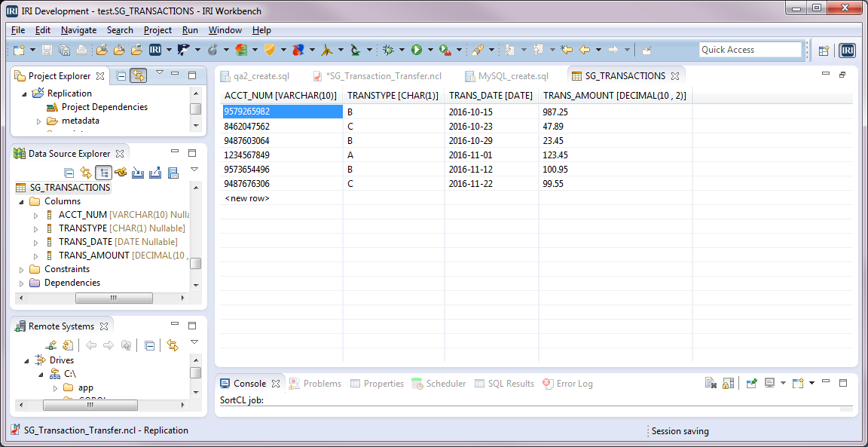The image size is (868, 447).
Task: Expand the app folder in Remote Systems
Action: click(55, 388)
